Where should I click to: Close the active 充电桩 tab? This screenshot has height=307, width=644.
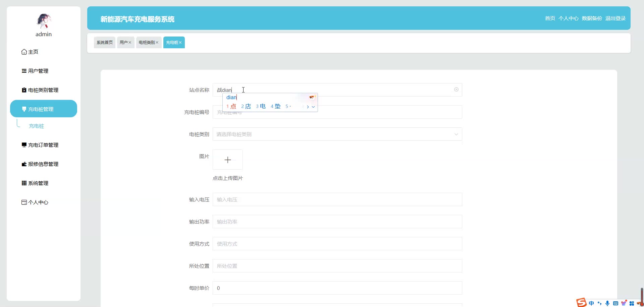pos(180,43)
